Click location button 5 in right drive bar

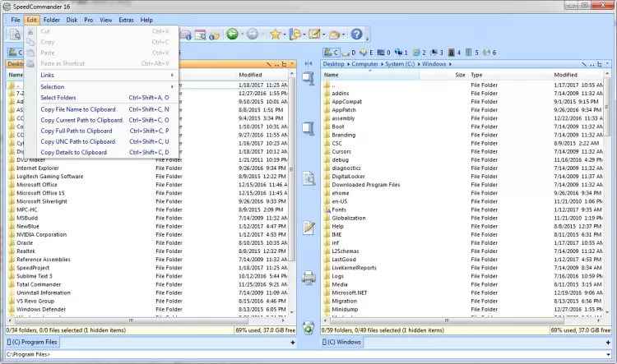point(472,53)
